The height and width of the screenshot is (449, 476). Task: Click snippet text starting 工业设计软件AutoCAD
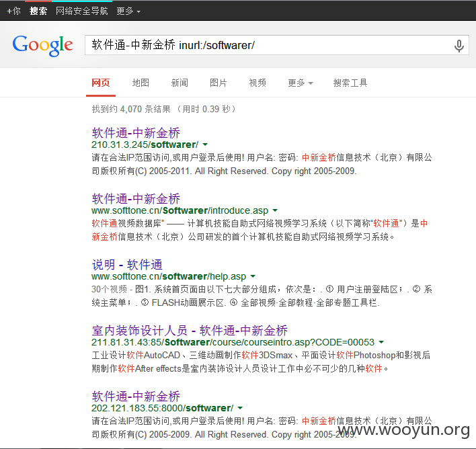(261, 362)
